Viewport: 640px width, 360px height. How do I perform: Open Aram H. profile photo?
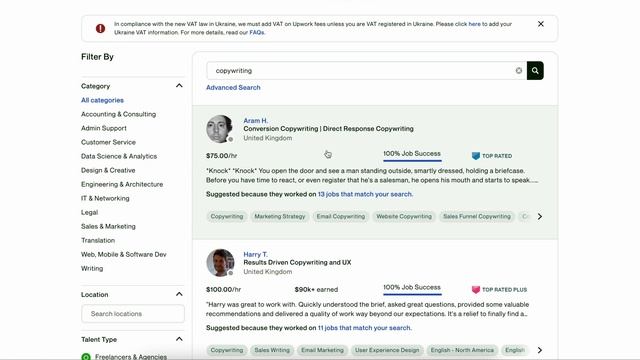click(220, 129)
